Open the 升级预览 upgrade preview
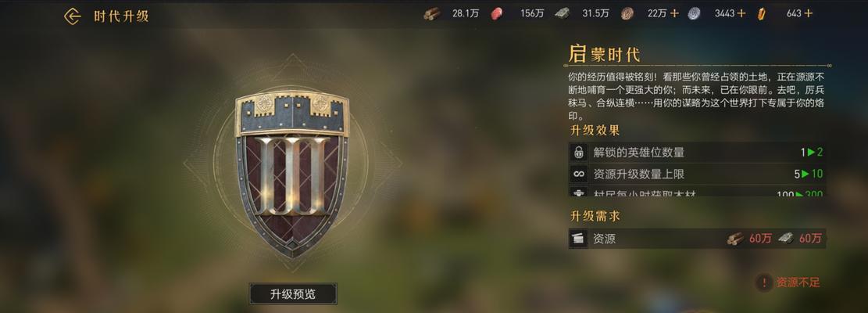 293,294
